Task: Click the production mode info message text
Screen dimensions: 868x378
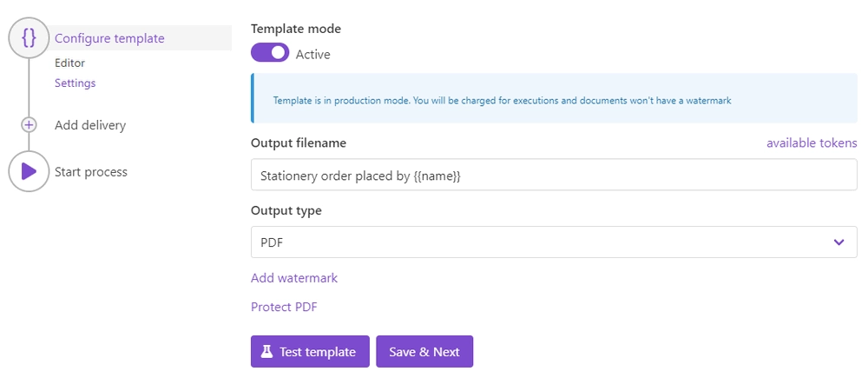Action: click(502, 101)
